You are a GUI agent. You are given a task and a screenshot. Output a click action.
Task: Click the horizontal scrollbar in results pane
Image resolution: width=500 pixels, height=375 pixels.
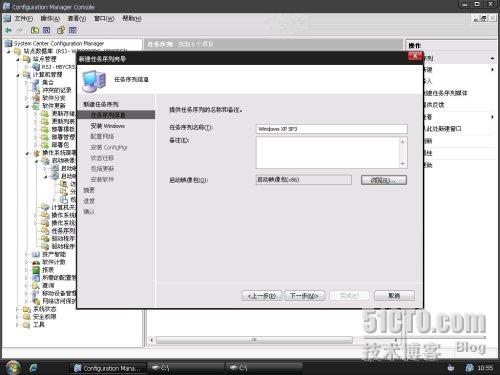[254, 340]
